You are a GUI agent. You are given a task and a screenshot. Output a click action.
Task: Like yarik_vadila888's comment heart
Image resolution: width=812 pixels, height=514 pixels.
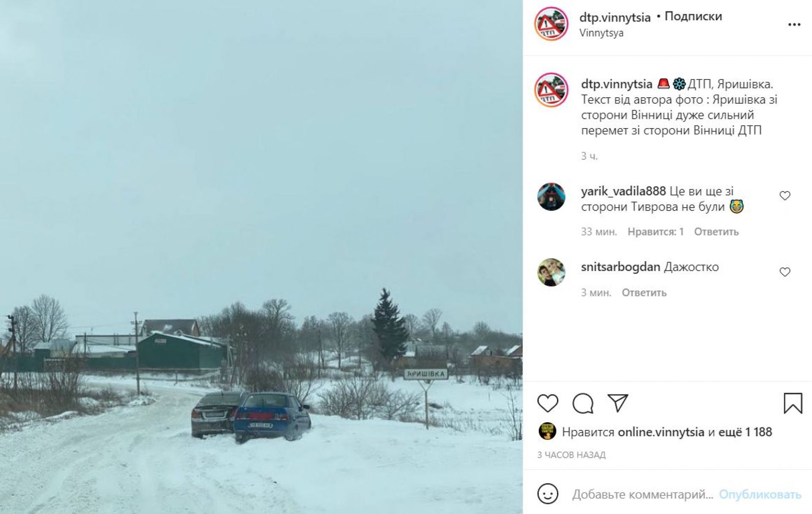tap(785, 196)
